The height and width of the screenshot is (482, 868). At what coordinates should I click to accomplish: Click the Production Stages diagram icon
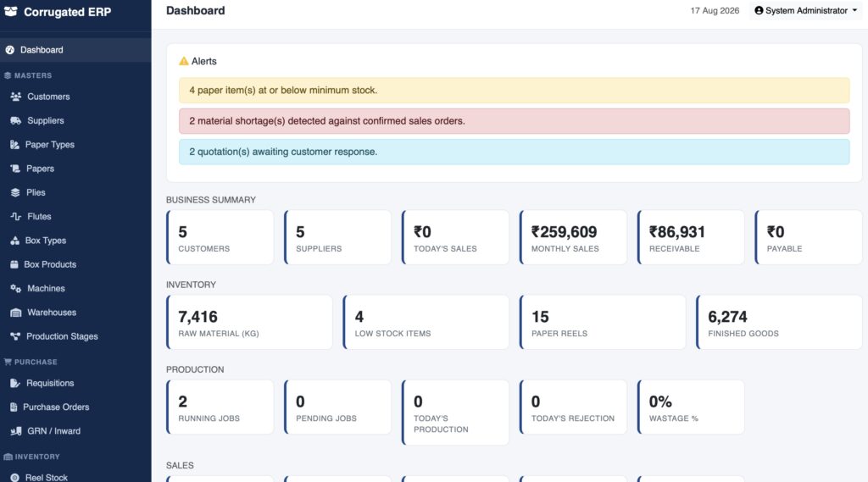pyautogui.click(x=15, y=336)
